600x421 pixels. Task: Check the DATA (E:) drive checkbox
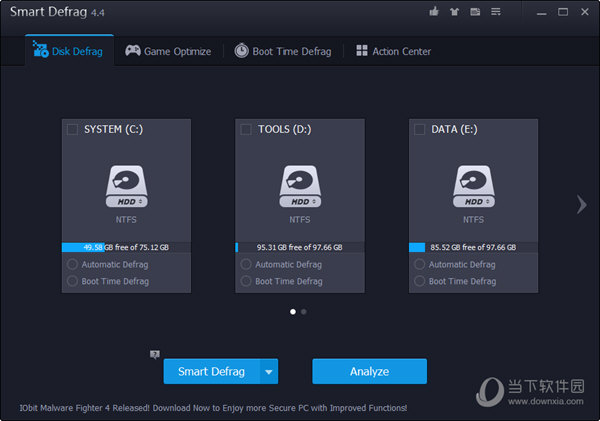click(419, 129)
